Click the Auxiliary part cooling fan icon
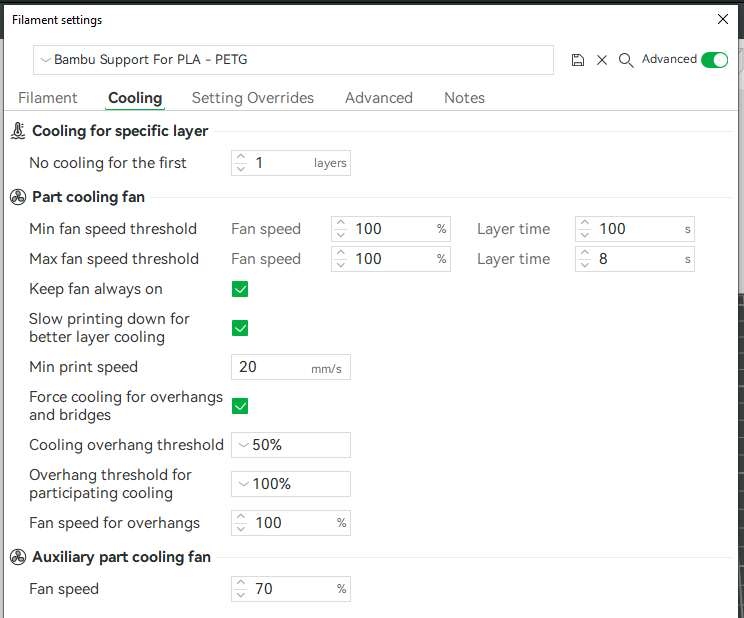744x618 pixels. 18,557
